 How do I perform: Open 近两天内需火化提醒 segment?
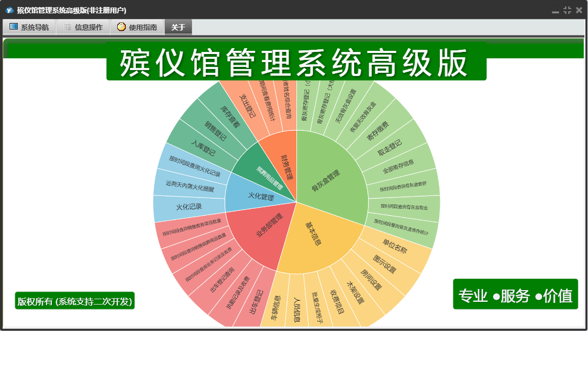(x=190, y=186)
